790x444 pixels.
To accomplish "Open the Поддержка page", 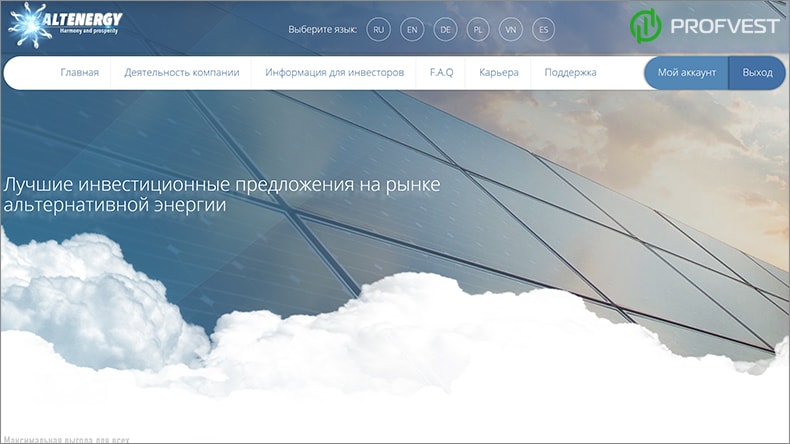I will (570, 73).
